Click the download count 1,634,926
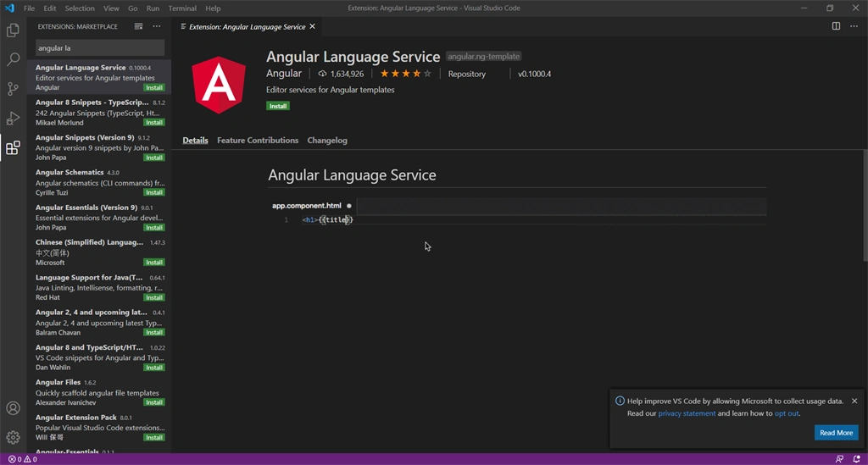 (x=341, y=74)
